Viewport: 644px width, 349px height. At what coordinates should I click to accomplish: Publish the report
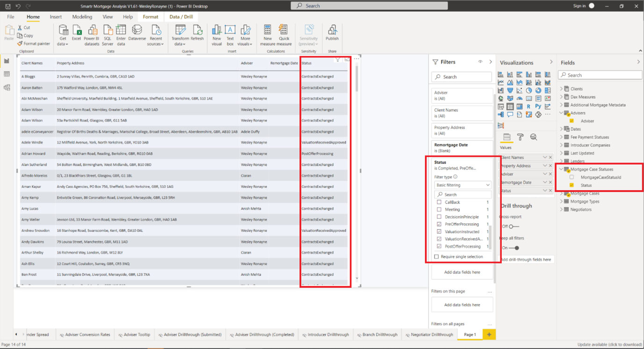[x=332, y=33]
